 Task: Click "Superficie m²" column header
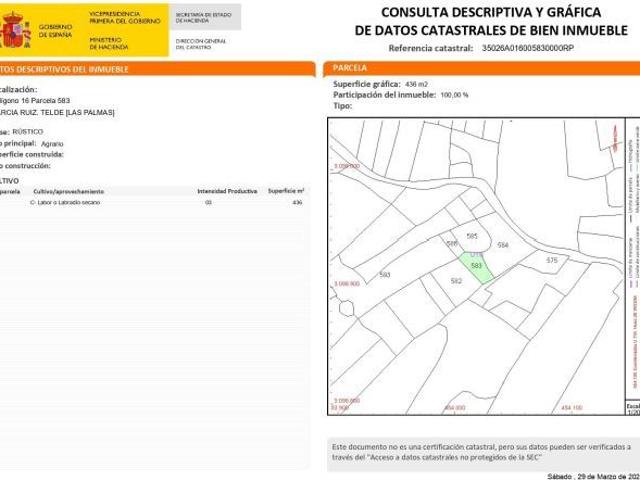coord(286,191)
